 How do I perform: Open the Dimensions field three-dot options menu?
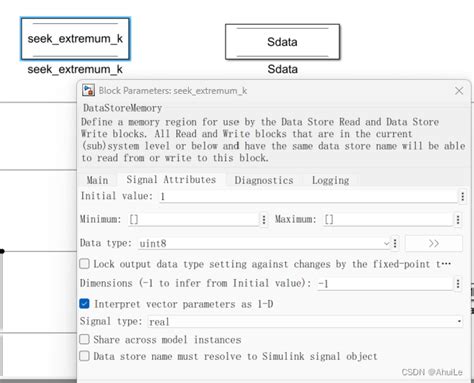click(x=458, y=284)
